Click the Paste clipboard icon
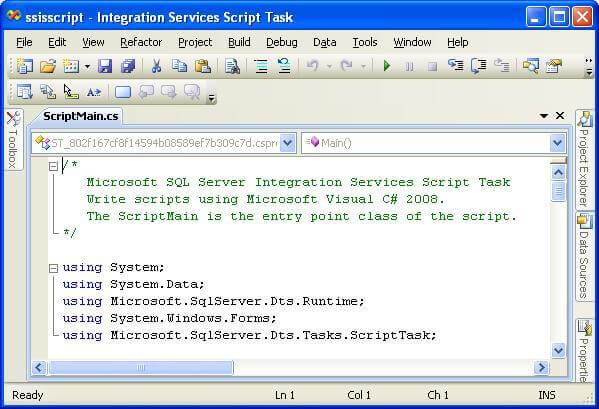This screenshot has width=599, height=409. click(x=203, y=66)
